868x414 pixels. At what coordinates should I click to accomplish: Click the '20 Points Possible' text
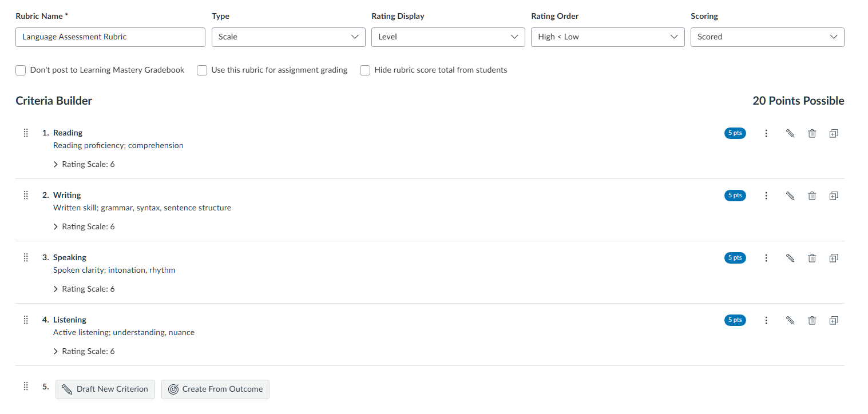[798, 101]
